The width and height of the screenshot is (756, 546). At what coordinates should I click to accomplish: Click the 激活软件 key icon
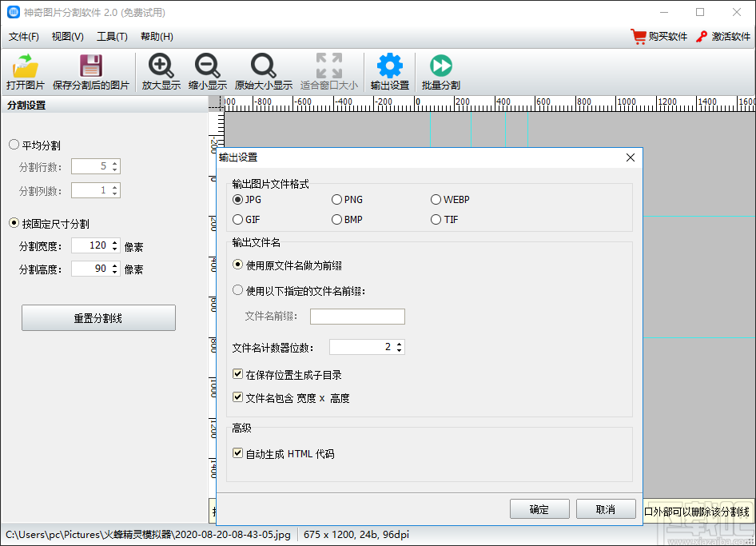(702, 37)
